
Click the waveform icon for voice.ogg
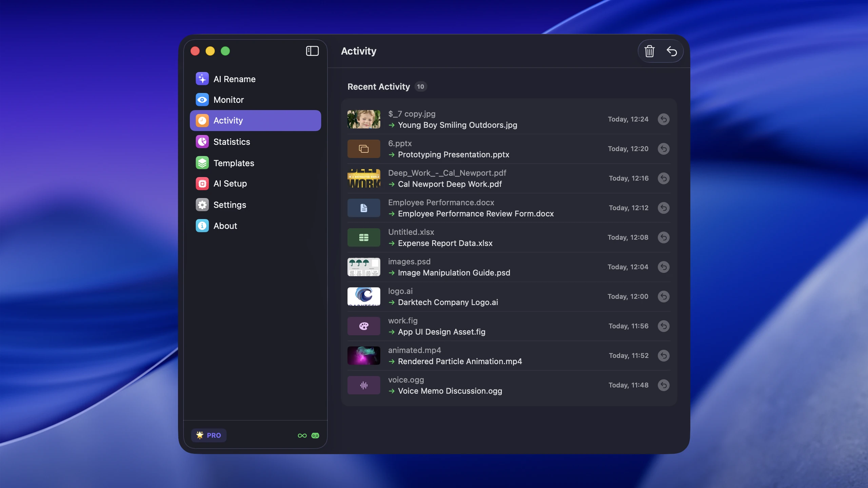point(364,385)
